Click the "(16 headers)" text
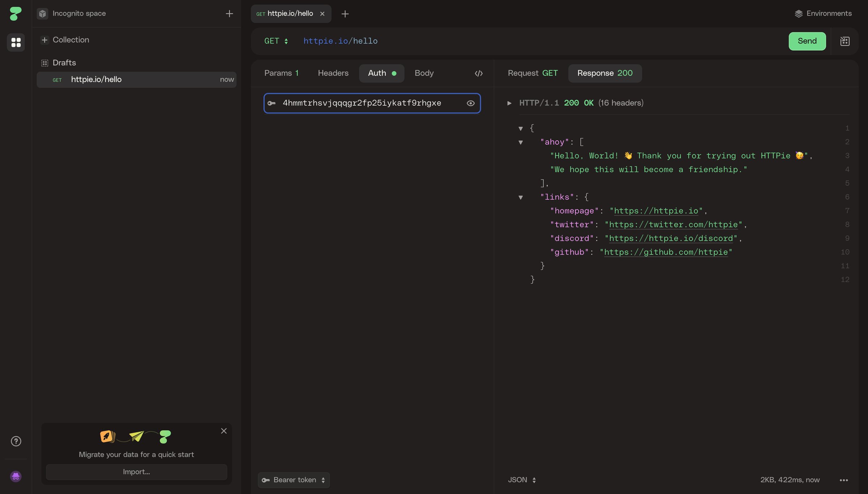This screenshot has width=868, height=494. [621, 103]
